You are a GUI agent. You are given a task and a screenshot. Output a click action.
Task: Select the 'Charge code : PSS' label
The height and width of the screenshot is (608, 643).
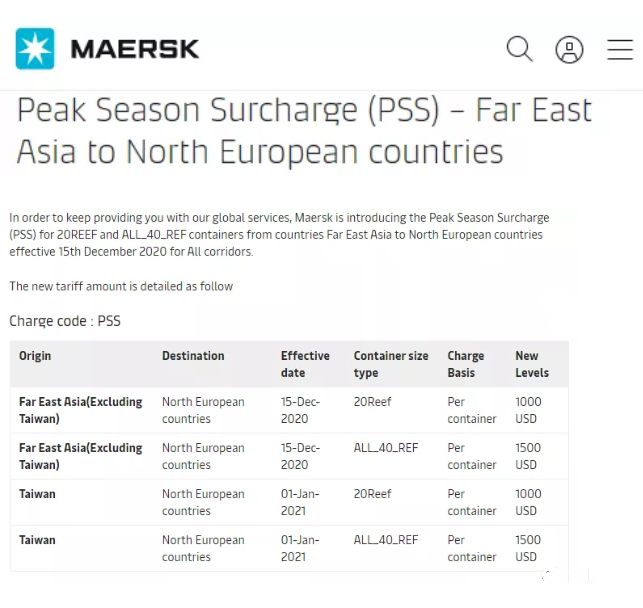point(65,321)
